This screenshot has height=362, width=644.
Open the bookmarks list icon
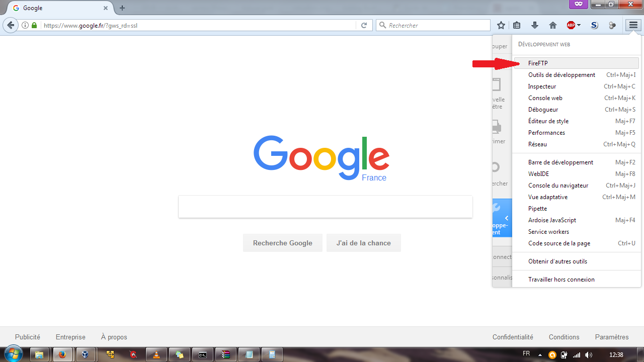tap(517, 25)
